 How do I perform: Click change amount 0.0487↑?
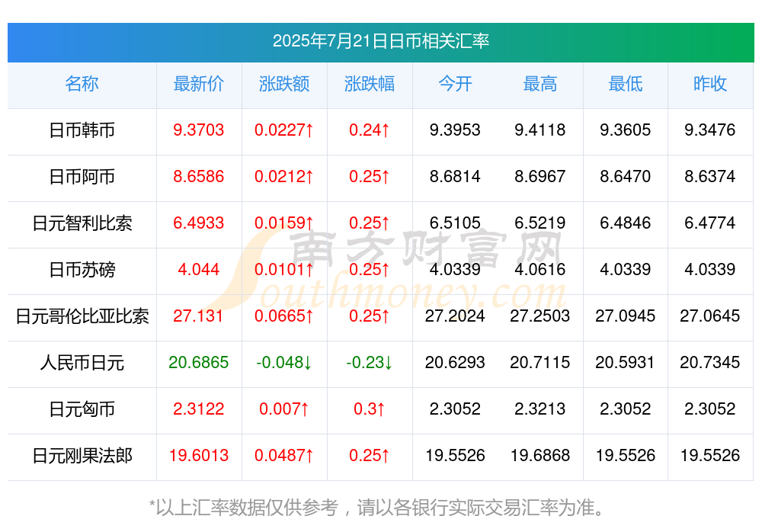(283, 455)
